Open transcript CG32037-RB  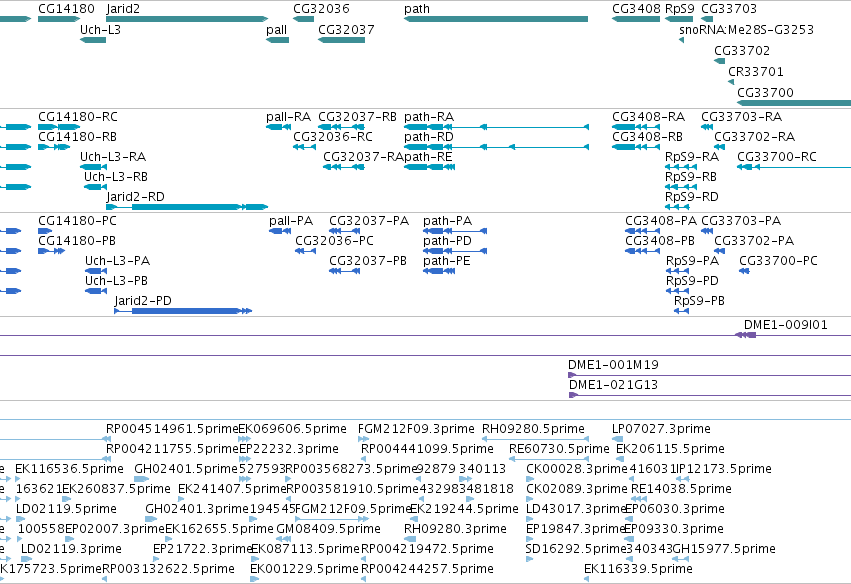click(x=357, y=117)
